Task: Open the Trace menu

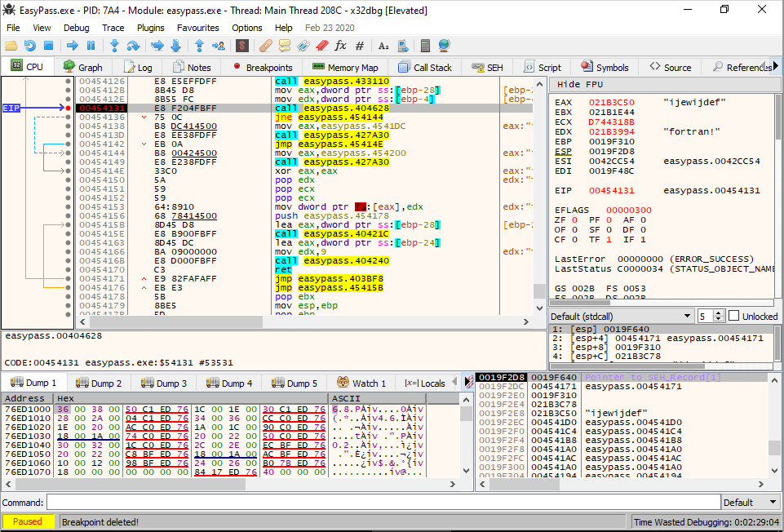Action: coord(113,28)
